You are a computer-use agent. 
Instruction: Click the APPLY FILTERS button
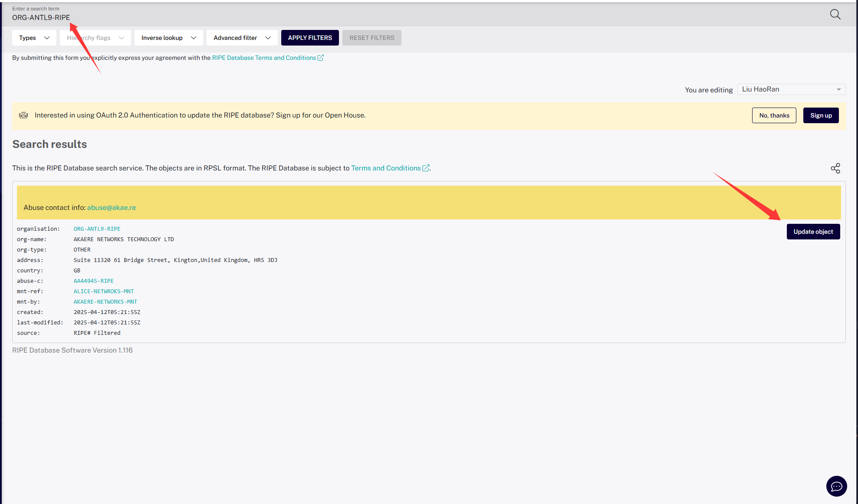click(310, 38)
